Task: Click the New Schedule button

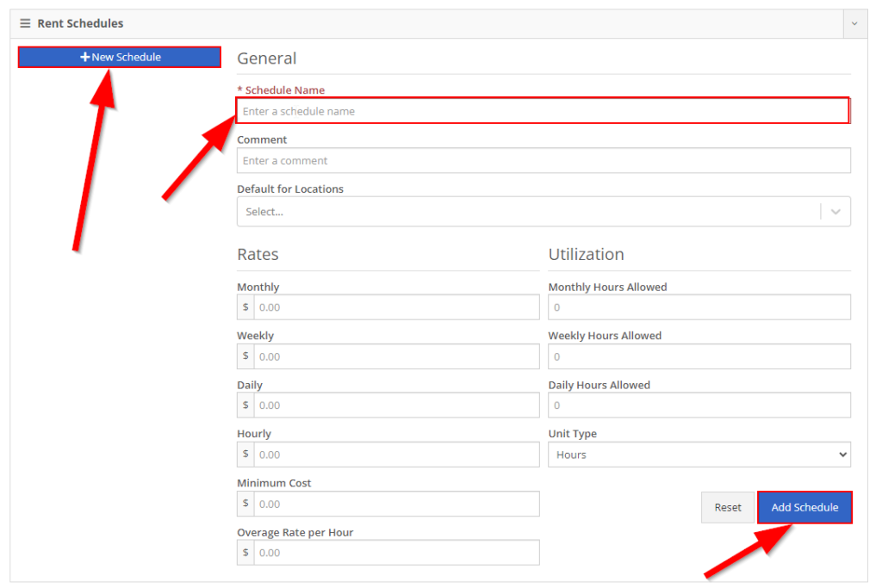Action: pos(119,57)
